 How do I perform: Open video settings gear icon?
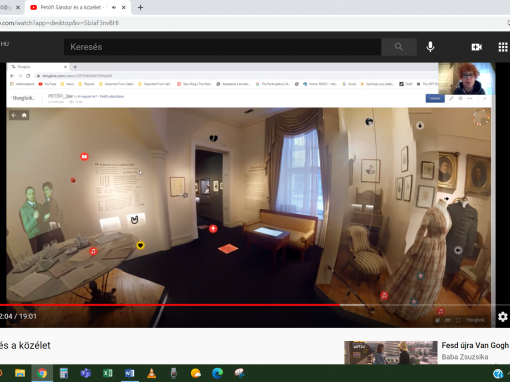click(x=503, y=316)
